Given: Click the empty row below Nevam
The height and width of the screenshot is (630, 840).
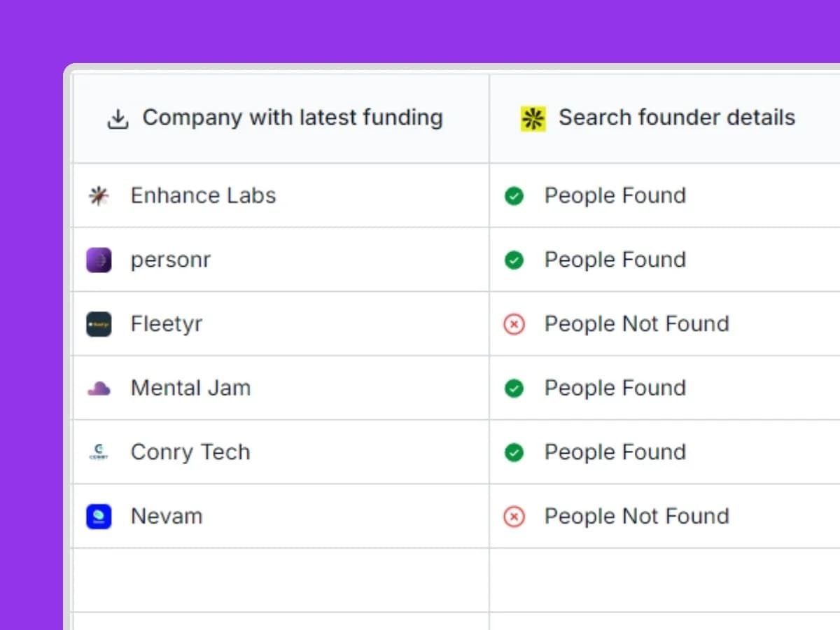Looking at the screenshot, I should [280, 580].
